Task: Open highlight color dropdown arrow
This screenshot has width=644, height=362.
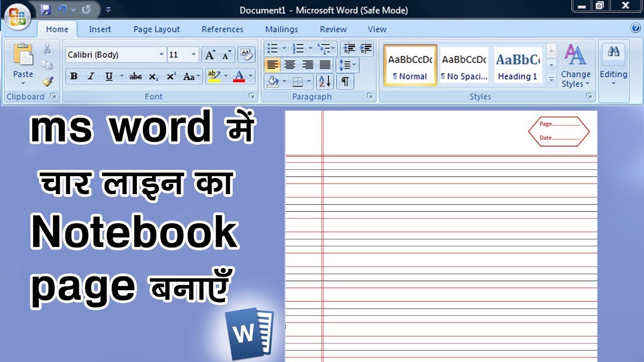Action: point(225,76)
